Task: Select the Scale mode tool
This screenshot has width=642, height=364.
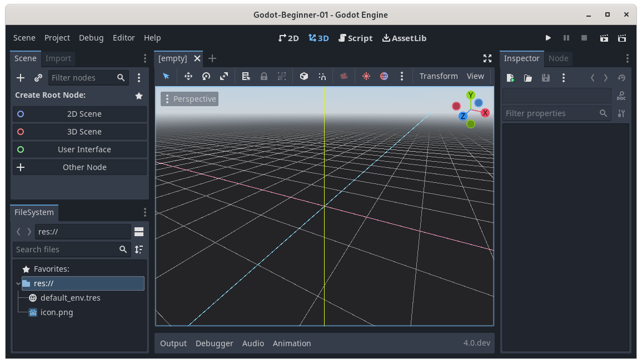Action: coord(224,76)
